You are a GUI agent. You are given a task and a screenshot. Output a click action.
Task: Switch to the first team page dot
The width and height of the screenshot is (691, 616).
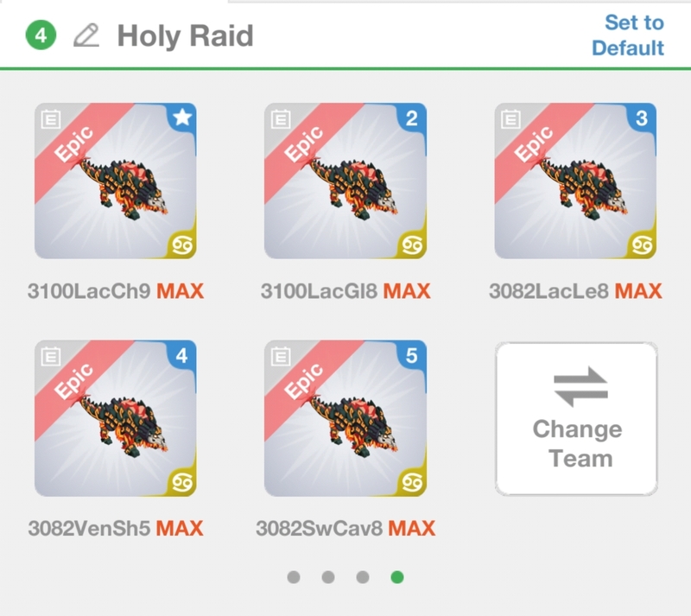coord(294,577)
